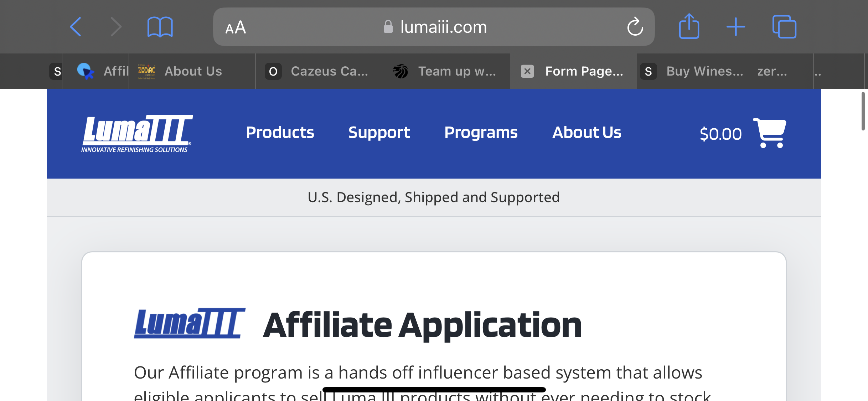Viewport: 868px width, 401px height.
Task: Switch to the Cazeus Ca... tab
Action: (x=319, y=71)
